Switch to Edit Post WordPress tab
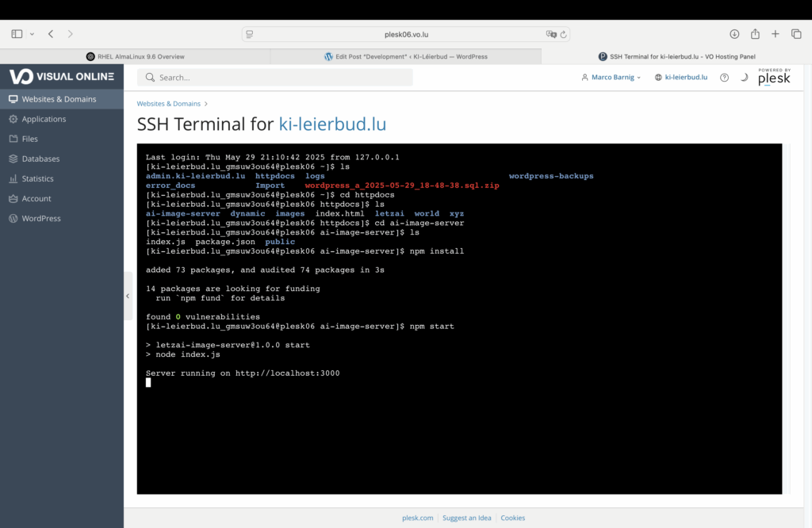812x528 pixels. (405, 56)
